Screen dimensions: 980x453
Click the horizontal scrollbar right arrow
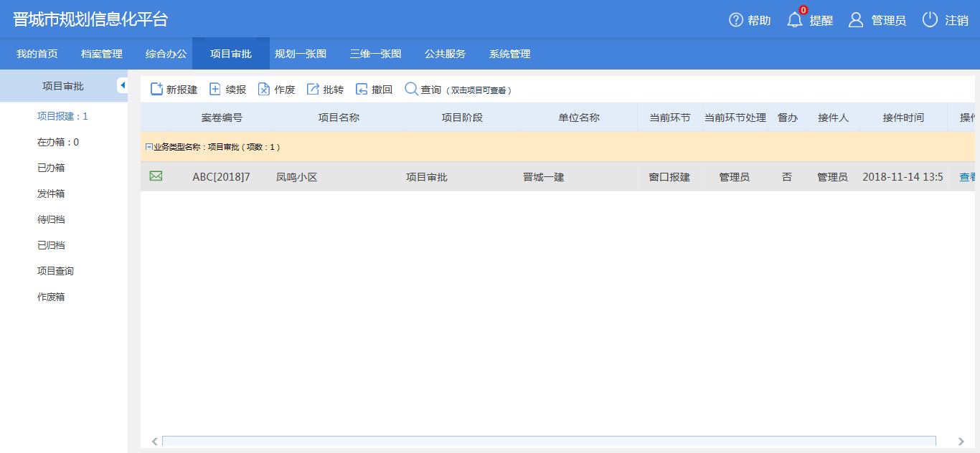coord(961,442)
